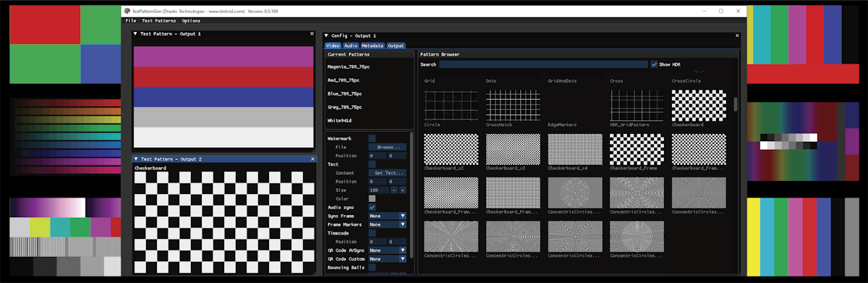Enable the Text overlay checkbox
Viewport: 868px width, 283px height.
373,164
